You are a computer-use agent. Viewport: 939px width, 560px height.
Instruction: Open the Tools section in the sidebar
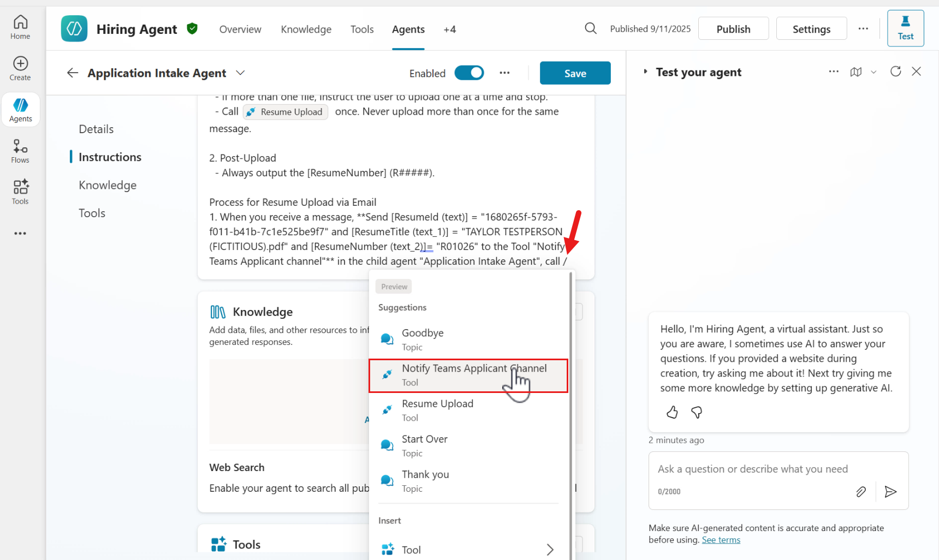pos(20,191)
